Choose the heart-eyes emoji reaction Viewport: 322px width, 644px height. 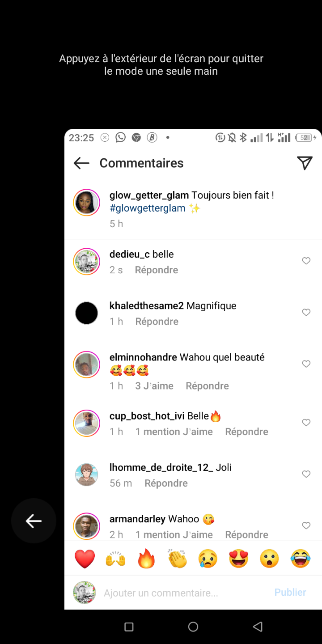[238, 559]
